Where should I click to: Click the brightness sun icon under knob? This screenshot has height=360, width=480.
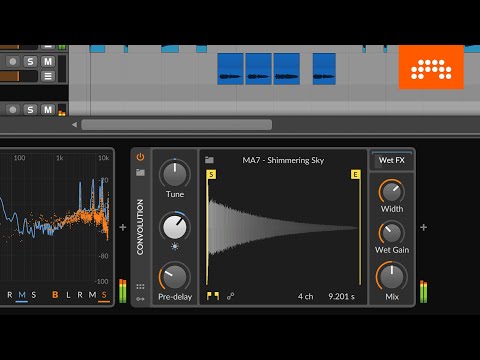tap(175, 246)
